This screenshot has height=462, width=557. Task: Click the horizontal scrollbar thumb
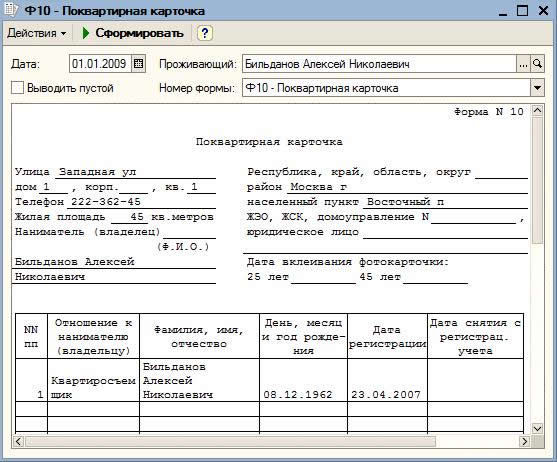coord(230,441)
